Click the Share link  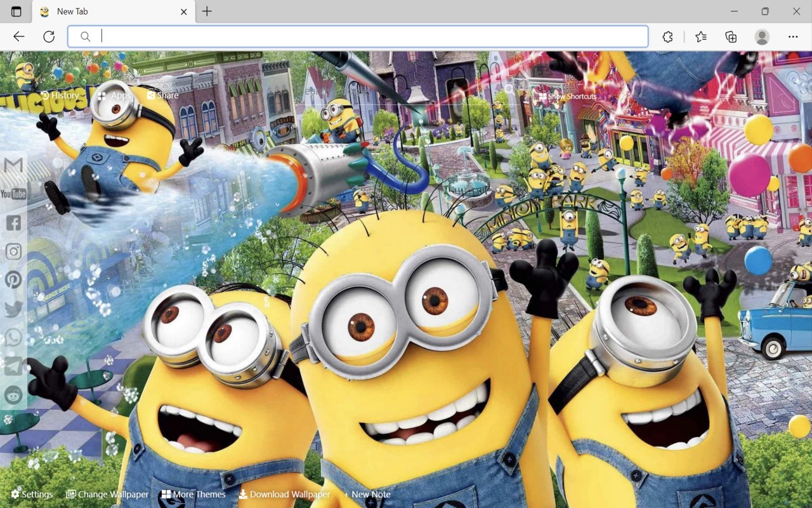[x=163, y=95]
